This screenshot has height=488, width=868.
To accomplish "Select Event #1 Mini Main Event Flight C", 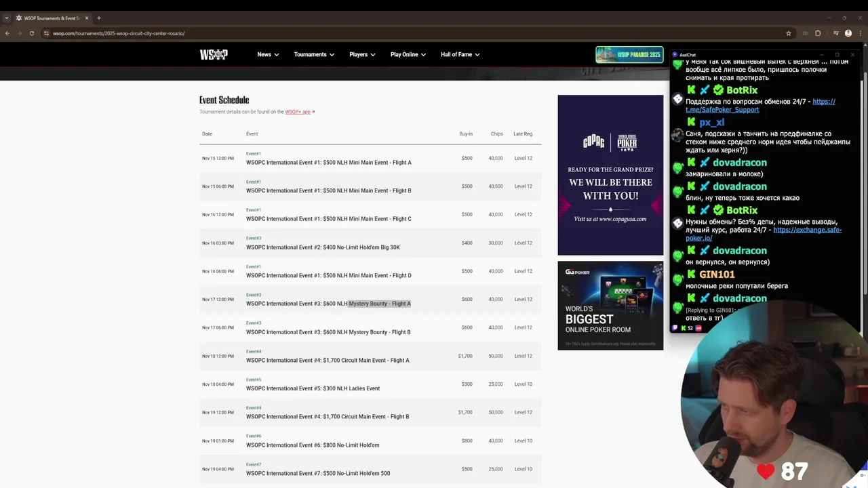I will pyautogui.click(x=370, y=215).
